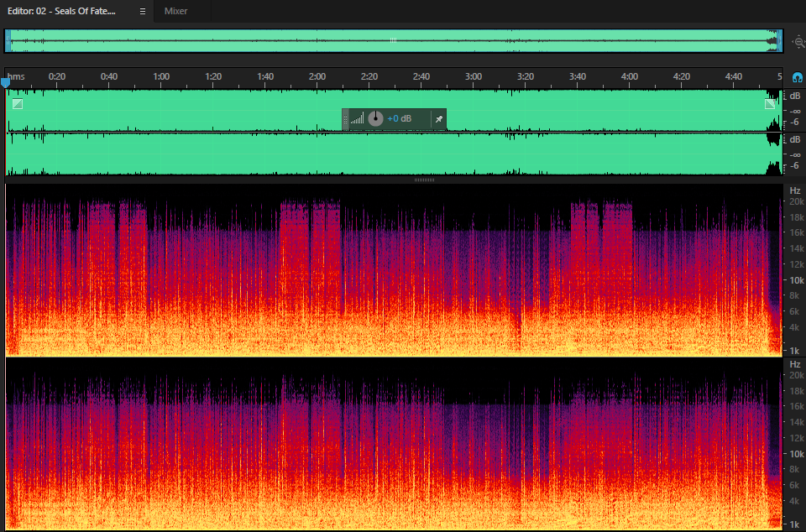
Task: Click 16k on the lower frequency scale
Action: pyautogui.click(x=797, y=405)
